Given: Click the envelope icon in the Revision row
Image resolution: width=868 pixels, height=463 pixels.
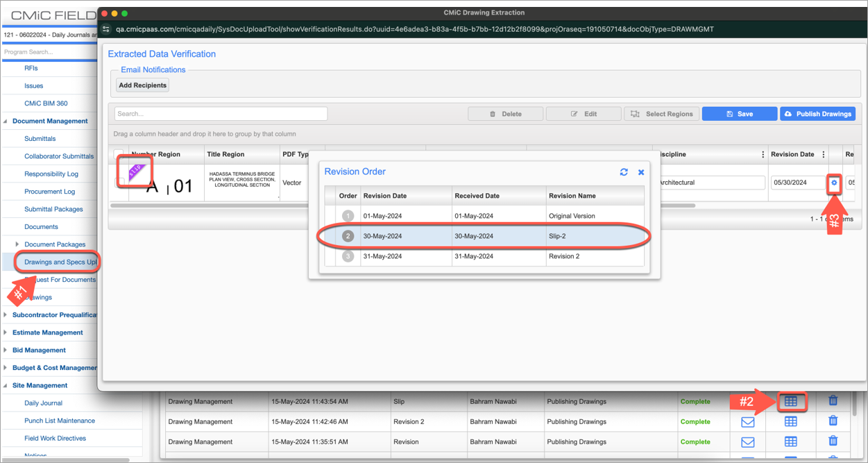Looking at the screenshot, I should coord(748,441).
